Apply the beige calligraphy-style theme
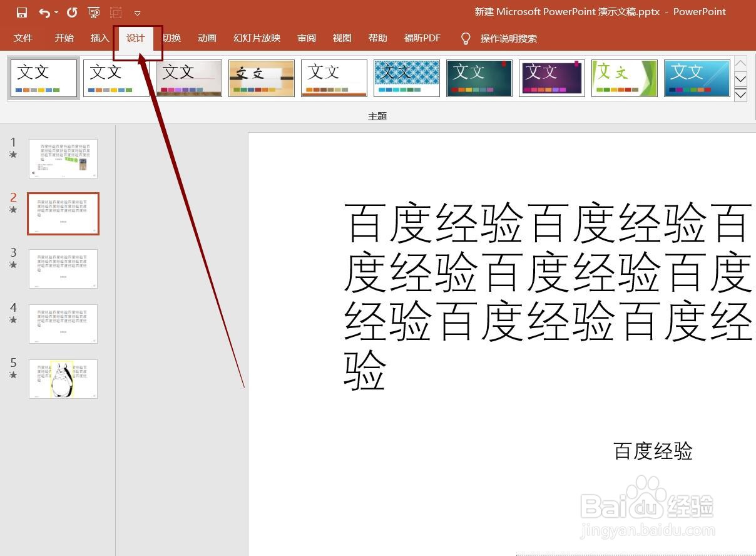This screenshot has height=556, width=756. pyautogui.click(x=262, y=78)
